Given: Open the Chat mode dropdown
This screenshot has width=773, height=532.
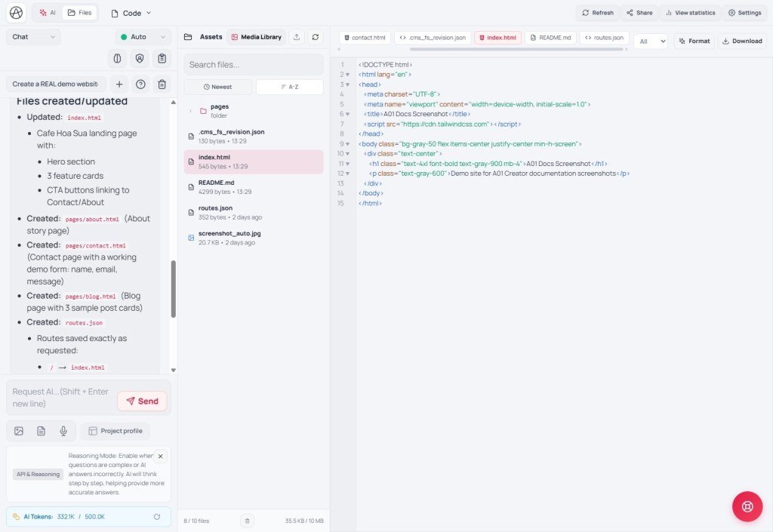Looking at the screenshot, I should click(33, 37).
